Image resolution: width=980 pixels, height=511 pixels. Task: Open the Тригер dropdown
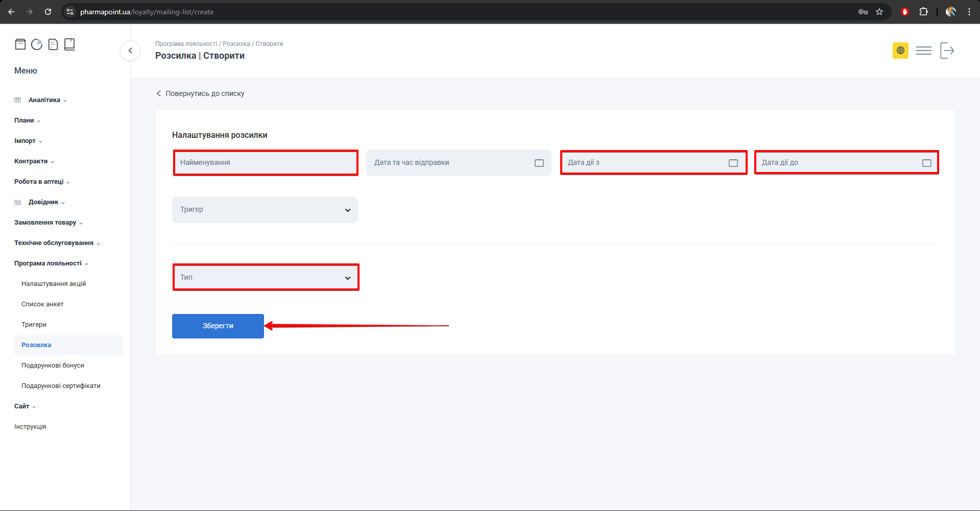[x=265, y=210]
